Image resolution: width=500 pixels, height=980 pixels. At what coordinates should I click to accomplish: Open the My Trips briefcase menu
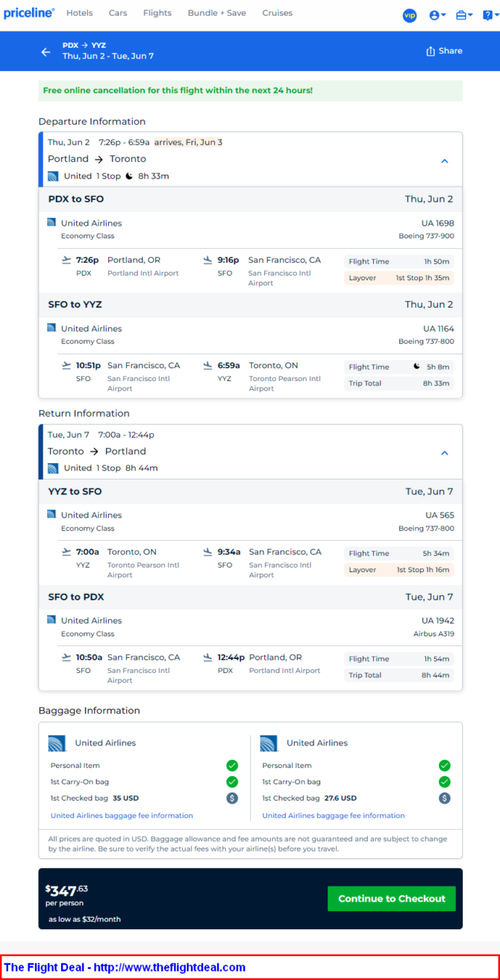pyautogui.click(x=464, y=16)
